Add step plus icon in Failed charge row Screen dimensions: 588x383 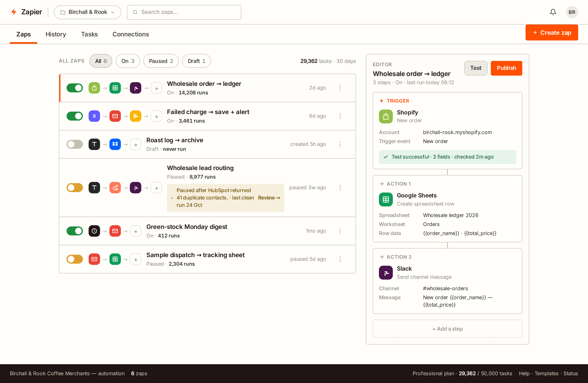click(156, 116)
